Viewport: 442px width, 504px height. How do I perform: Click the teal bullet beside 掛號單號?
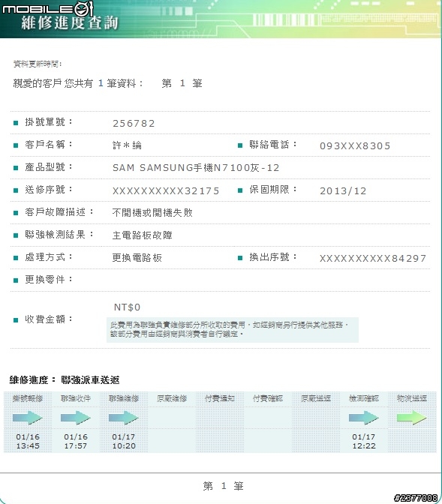(16, 123)
